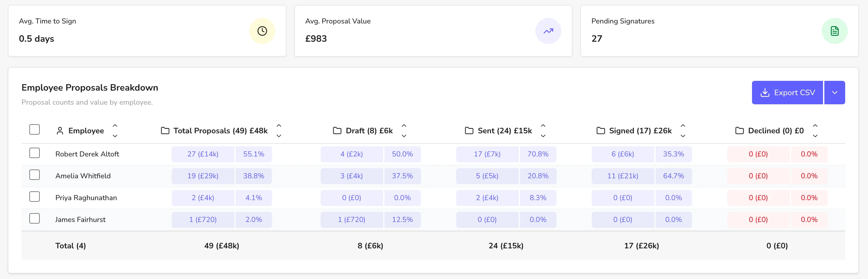Sort by the Sent column arrows
This screenshot has height=279, width=868.
tap(543, 131)
